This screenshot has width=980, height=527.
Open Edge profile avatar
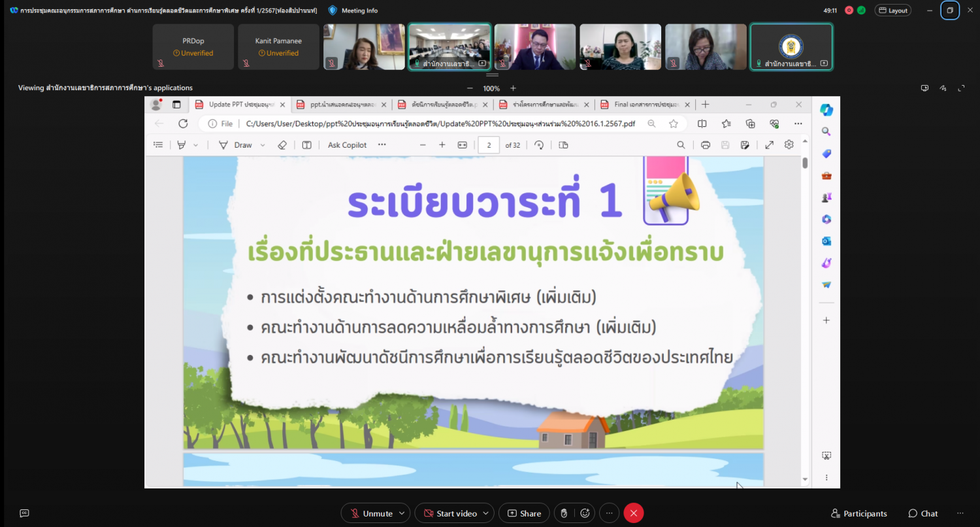[x=156, y=105]
